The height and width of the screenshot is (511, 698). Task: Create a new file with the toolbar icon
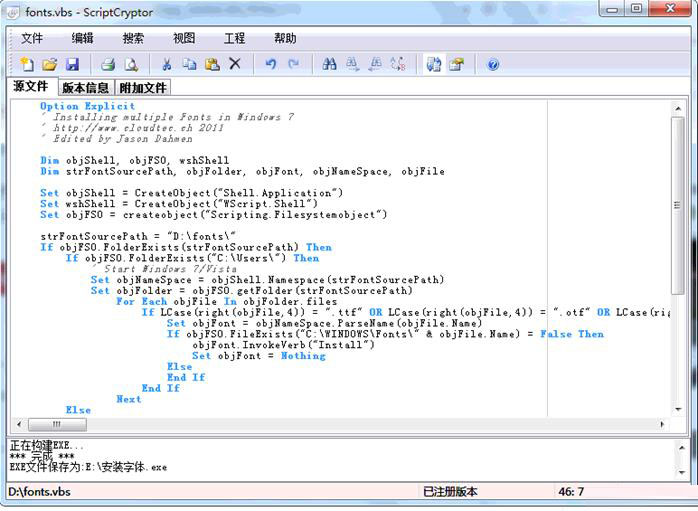[27, 65]
